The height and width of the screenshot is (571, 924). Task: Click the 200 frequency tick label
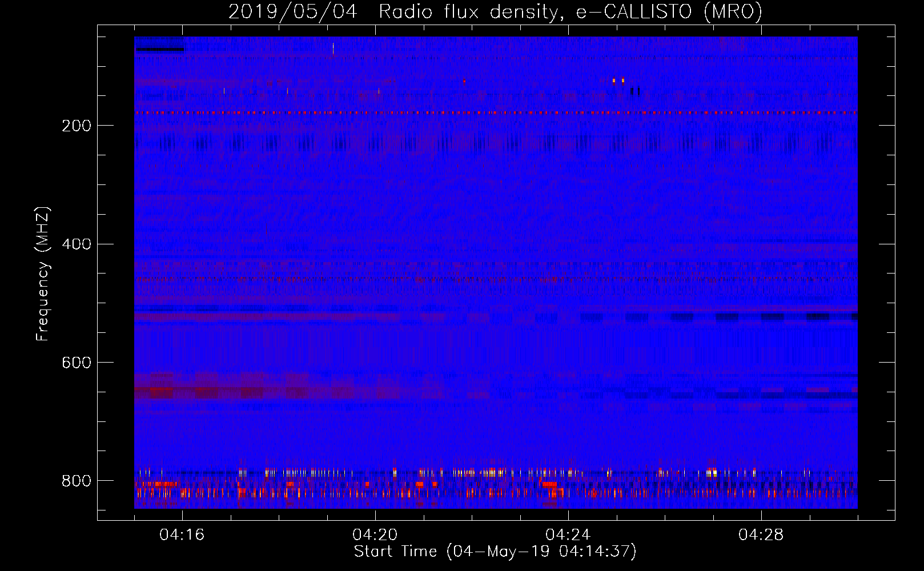tap(77, 126)
